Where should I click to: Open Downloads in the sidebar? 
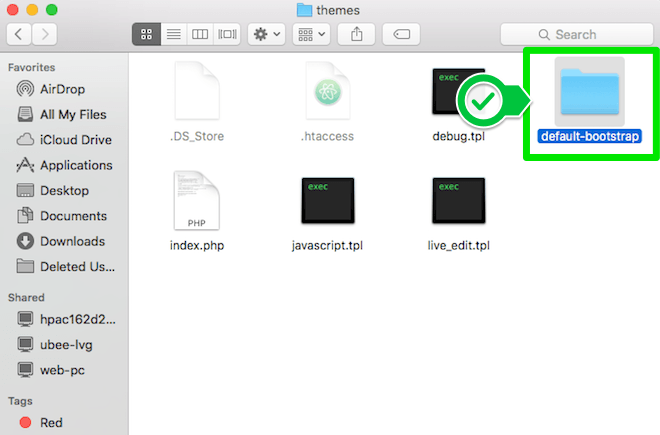[64, 241]
